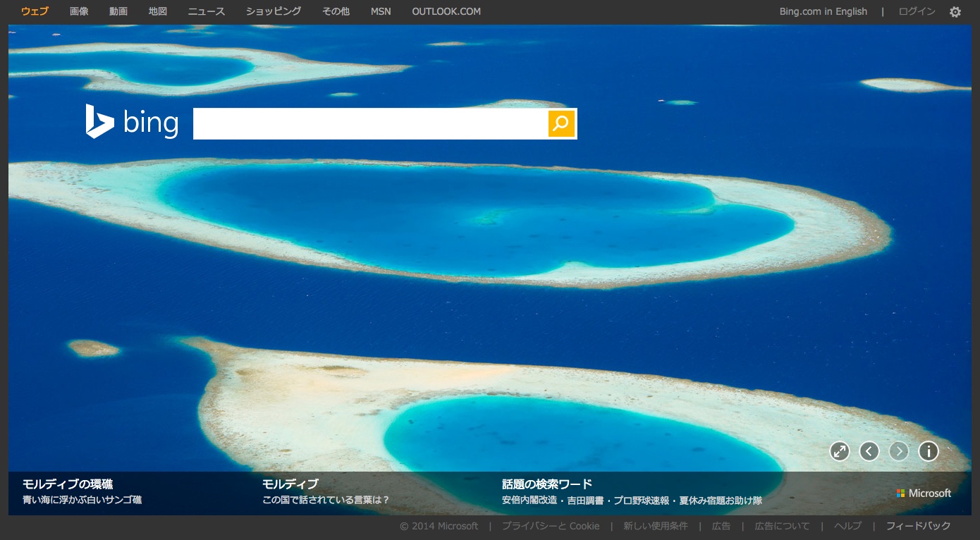Show the previous background image
The width and height of the screenshot is (980, 540).
(869, 451)
